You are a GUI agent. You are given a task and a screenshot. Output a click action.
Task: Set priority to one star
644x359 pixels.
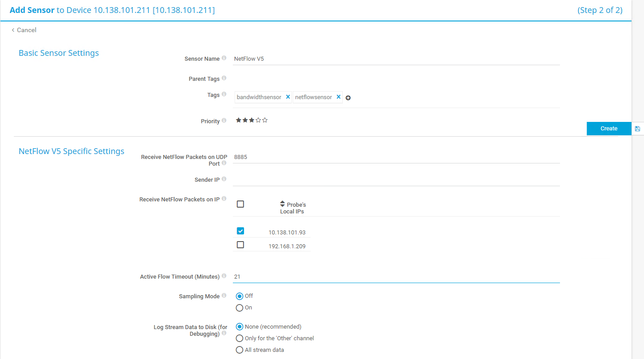click(239, 120)
